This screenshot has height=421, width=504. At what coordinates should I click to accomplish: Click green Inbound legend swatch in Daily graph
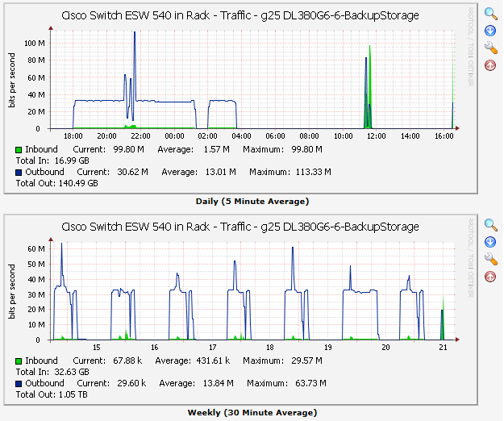19,150
